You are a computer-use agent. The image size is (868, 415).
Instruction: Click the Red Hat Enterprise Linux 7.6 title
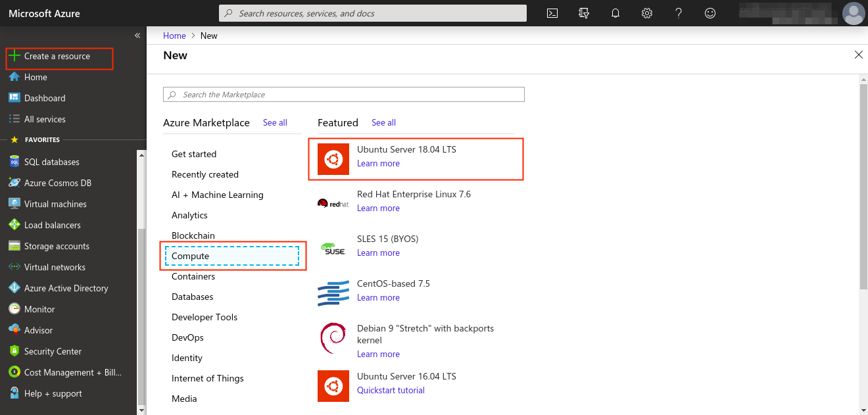click(414, 194)
